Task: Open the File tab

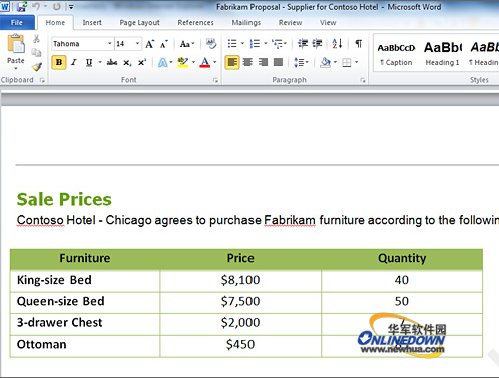Action: click(17, 23)
